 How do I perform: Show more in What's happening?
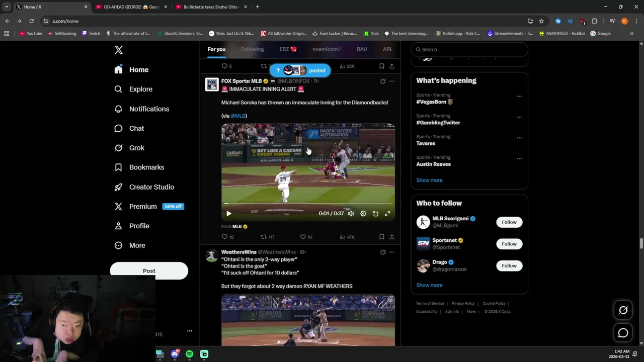(429, 180)
